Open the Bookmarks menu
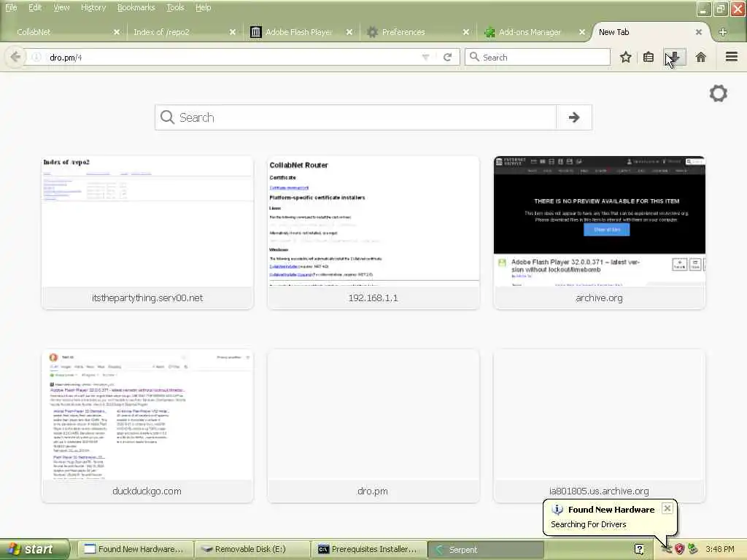 pyautogui.click(x=136, y=7)
